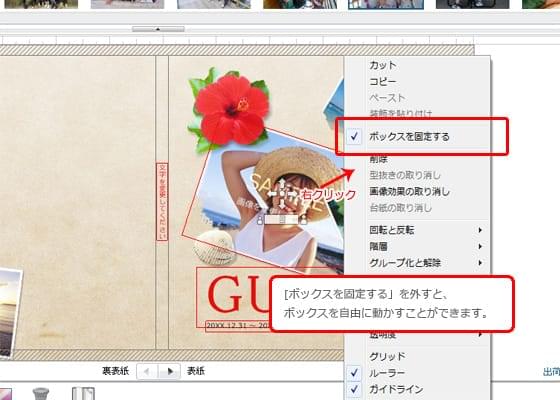Click the trash can icon in the bottom bar
560x400 pixels.
point(41,394)
